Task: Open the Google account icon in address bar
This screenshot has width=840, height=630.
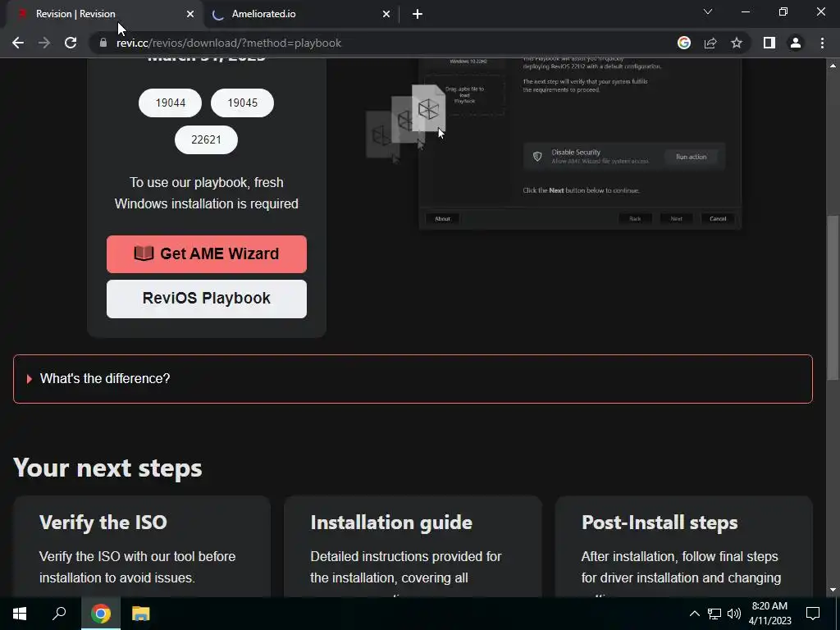Action: coord(684,43)
